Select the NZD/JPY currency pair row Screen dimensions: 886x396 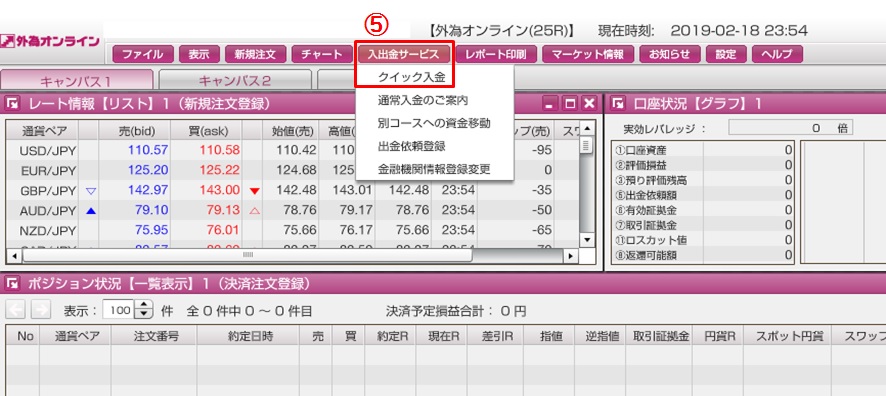(x=293, y=230)
